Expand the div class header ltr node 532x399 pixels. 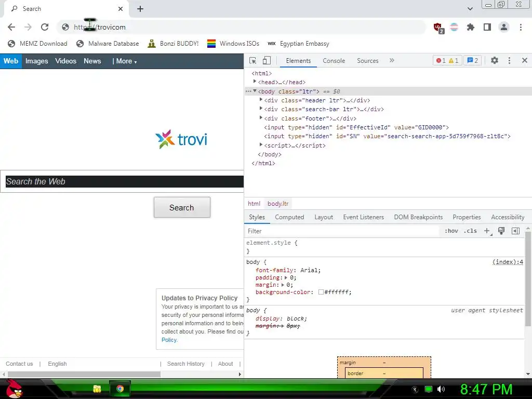click(x=261, y=100)
